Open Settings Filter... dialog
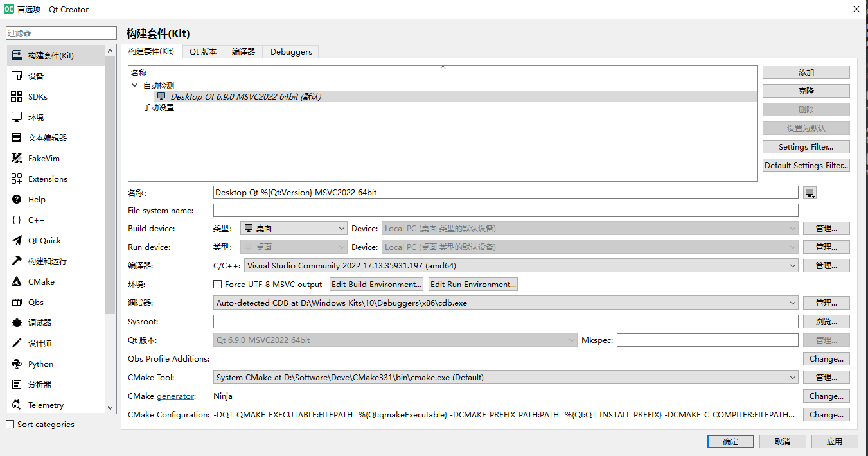Screen dimensions: 868x456 [806, 147]
